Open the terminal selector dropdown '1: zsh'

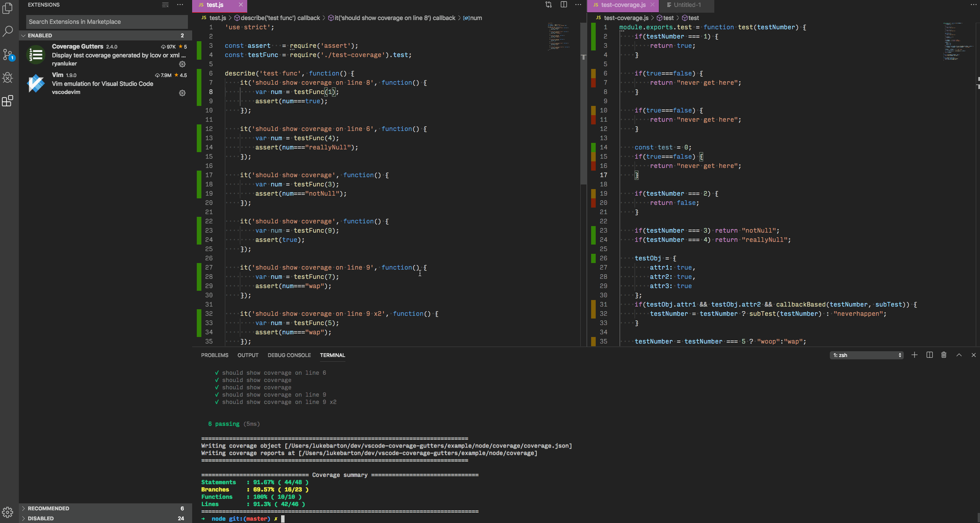click(866, 355)
